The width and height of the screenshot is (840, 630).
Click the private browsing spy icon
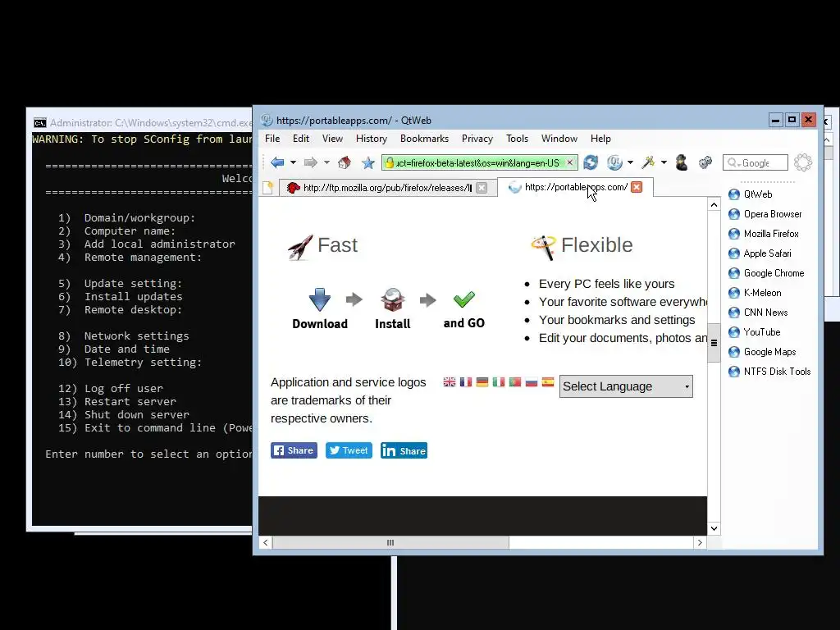coord(682,162)
